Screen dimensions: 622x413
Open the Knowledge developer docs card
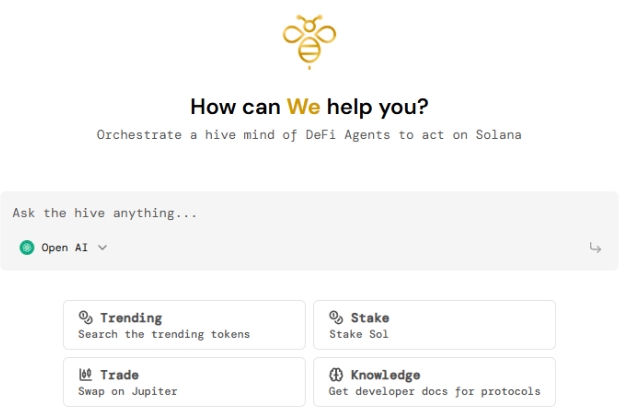(434, 382)
